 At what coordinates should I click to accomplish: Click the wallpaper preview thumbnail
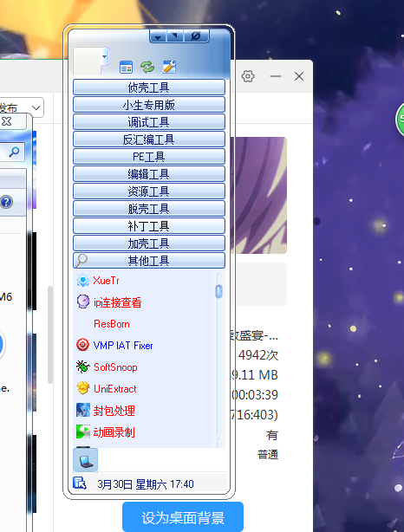(258, 195)
